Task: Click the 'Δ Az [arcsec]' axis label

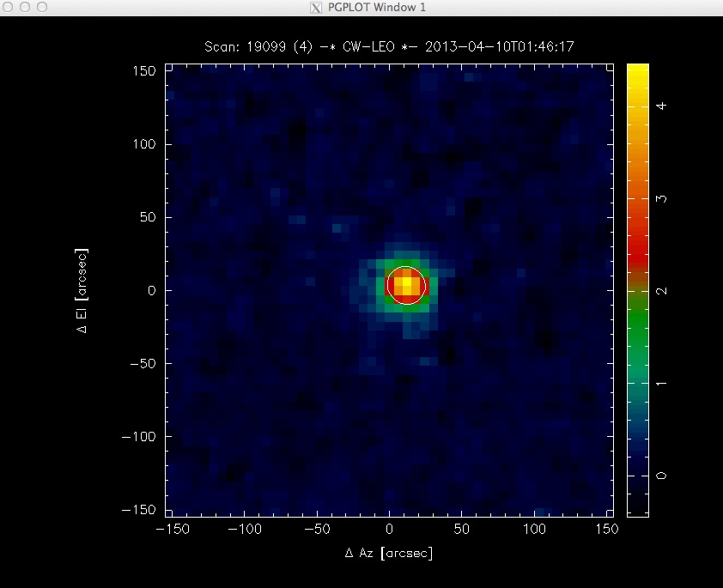Action: (389, 553)
